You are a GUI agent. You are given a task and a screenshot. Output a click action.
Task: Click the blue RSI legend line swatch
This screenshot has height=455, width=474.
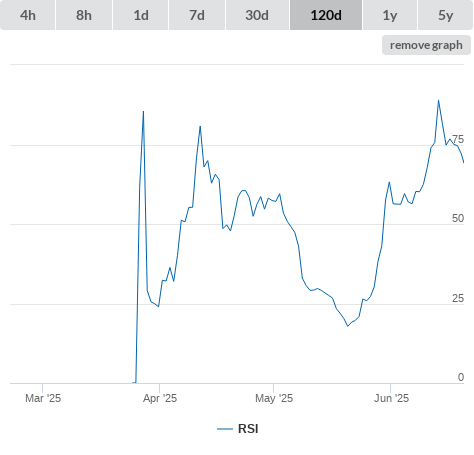click(x=225, y=429)
